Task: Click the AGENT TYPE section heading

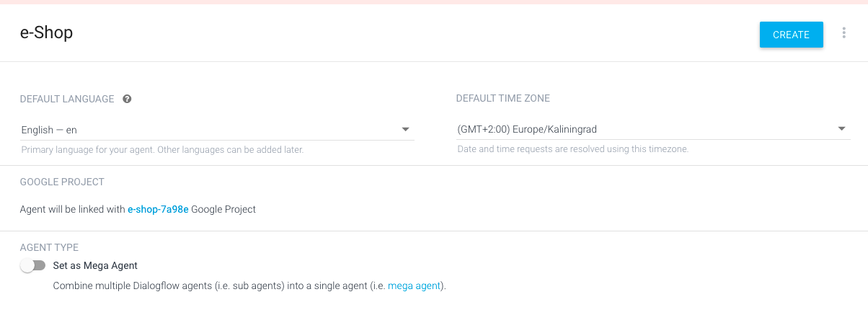Action: click(49, 247)
